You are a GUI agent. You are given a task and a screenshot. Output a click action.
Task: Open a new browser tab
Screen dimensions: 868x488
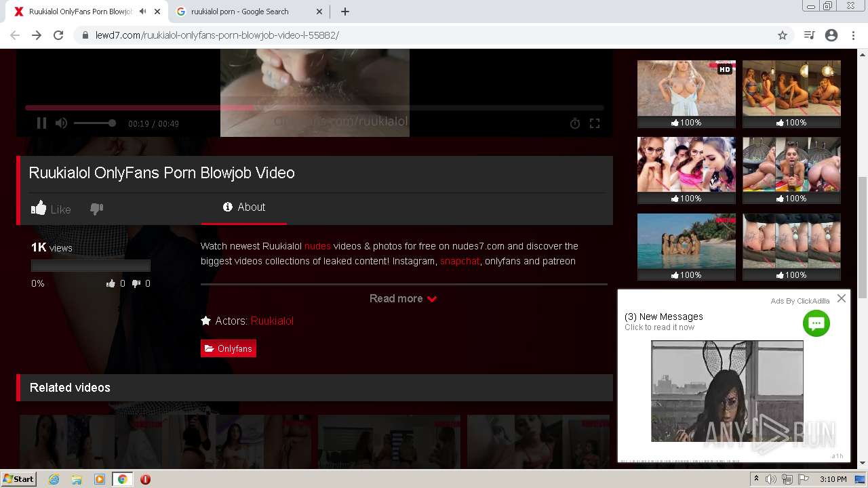(345, 12)
